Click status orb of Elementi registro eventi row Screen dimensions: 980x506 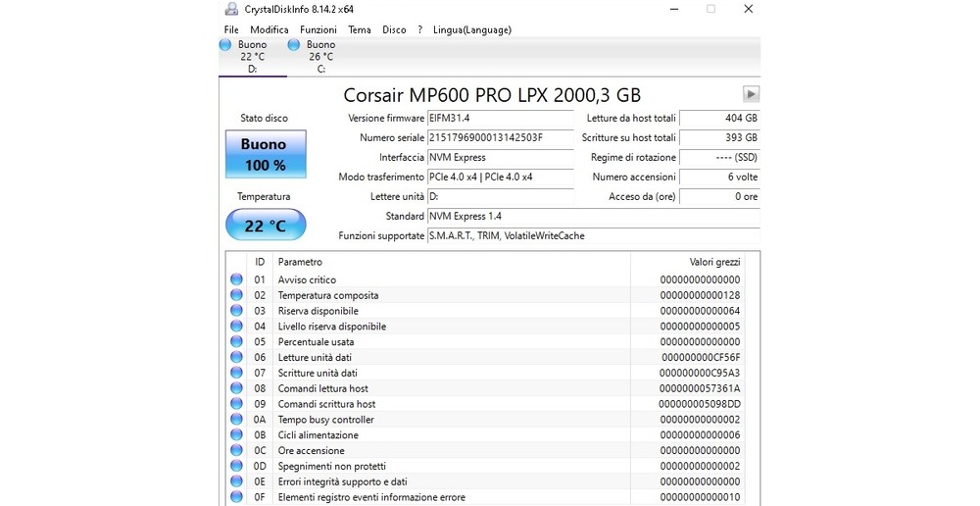(x=236, y=497)
